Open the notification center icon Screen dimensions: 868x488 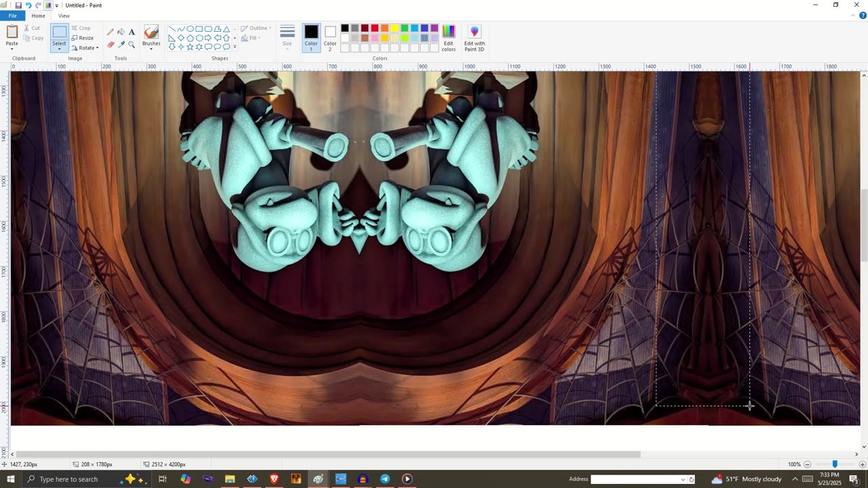tap(854, 479)
